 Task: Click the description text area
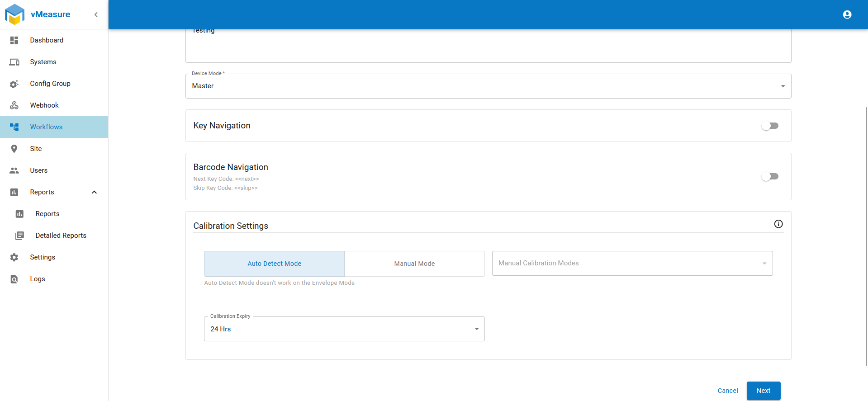coord(488,45)
